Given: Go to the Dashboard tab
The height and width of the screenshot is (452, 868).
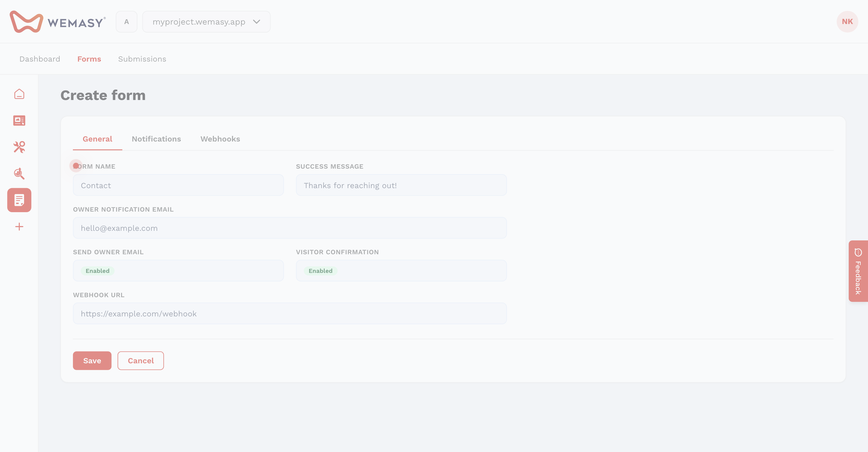Looking at the screenshot, I should 40,59.
